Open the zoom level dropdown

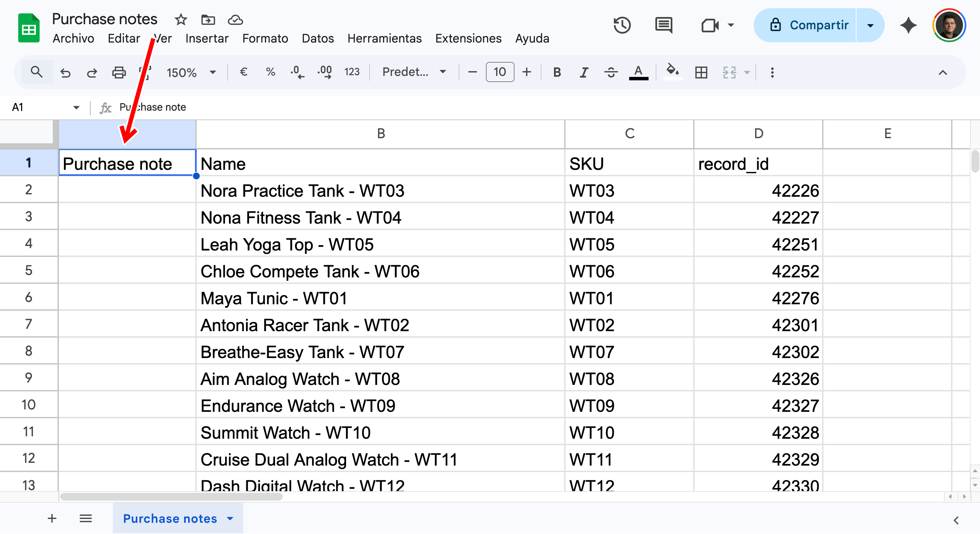[x=190, y=72]
